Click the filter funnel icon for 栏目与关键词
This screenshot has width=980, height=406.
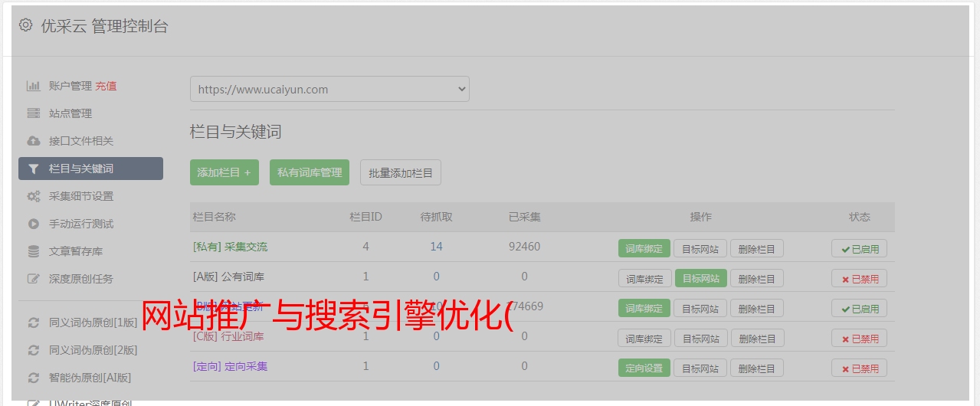(x=33, y=169)
